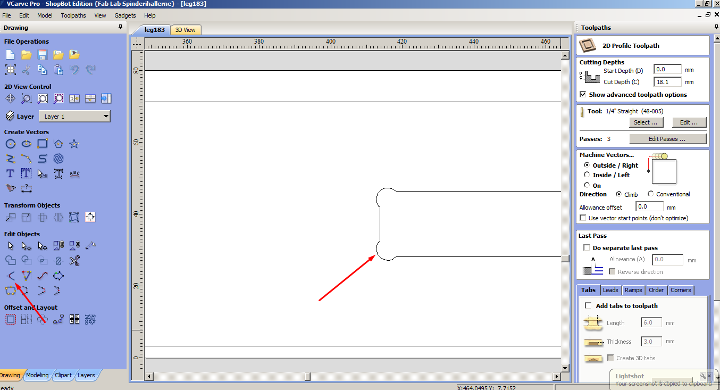Image resolution: width=720 pixels, height=390 pixels.
Task: Select the draw rectangle tool
Action: click(42, 144)
